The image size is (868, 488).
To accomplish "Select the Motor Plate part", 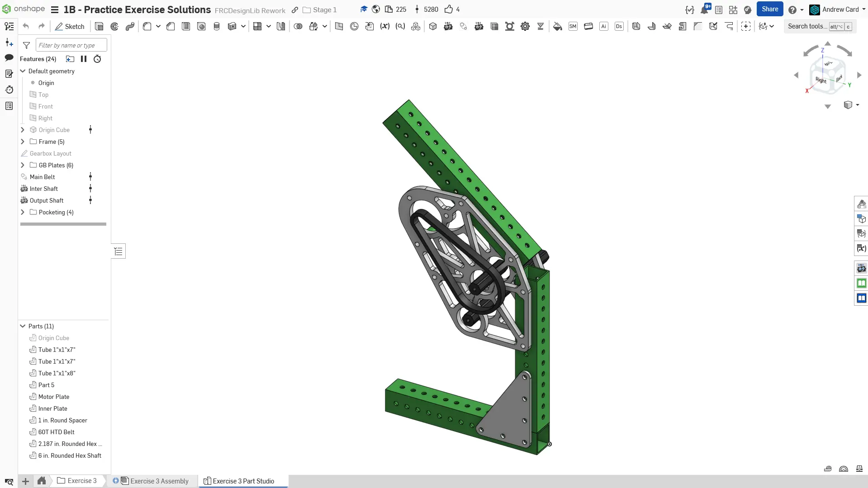I will click(x=54, y=397).
